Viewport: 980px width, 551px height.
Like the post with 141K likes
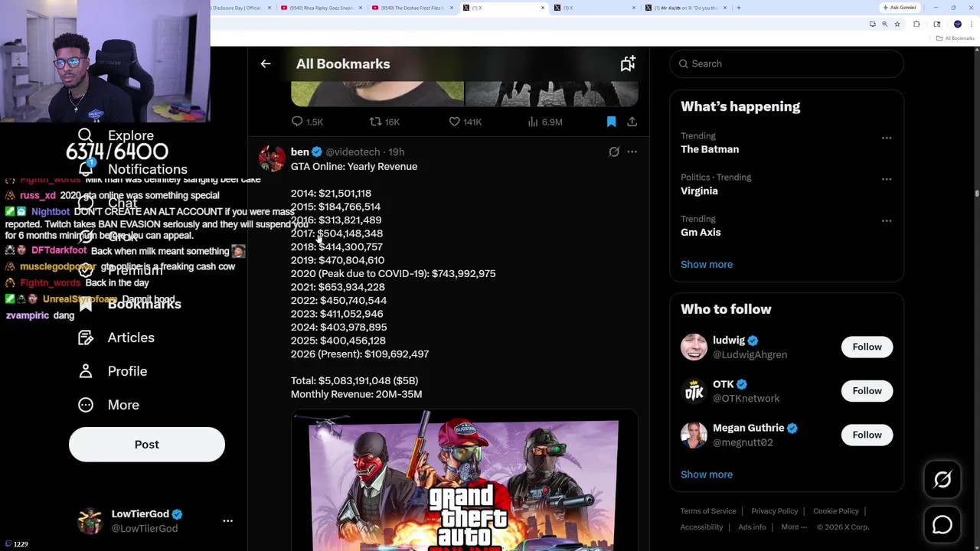pyautogui.click(x=454, y=122)
